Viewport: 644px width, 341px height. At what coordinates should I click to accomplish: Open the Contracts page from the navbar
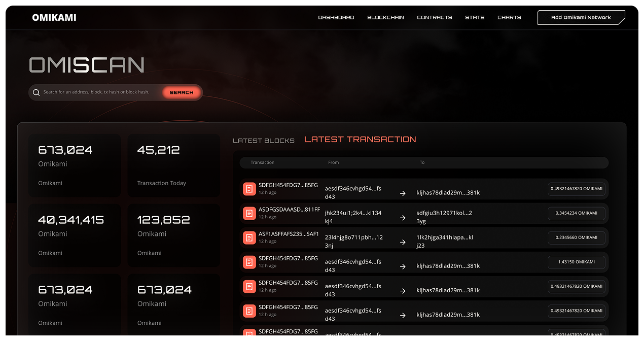(434, 17)
